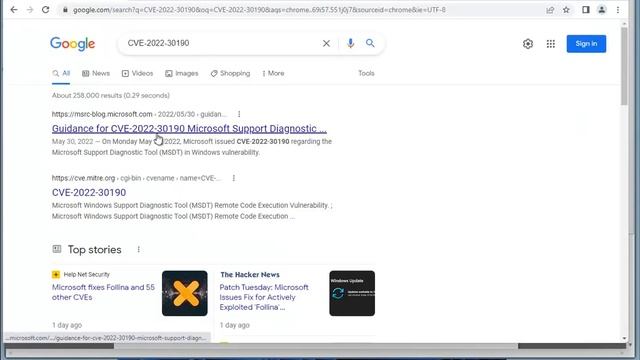
Task: Click the Google logo
Action: pyautogui.click(x=73, y=44)
